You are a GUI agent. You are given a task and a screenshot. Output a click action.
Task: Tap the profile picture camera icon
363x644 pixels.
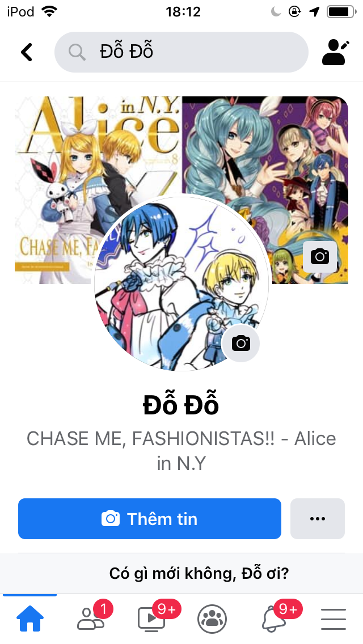pyautogui.click(x=241, y=343)
